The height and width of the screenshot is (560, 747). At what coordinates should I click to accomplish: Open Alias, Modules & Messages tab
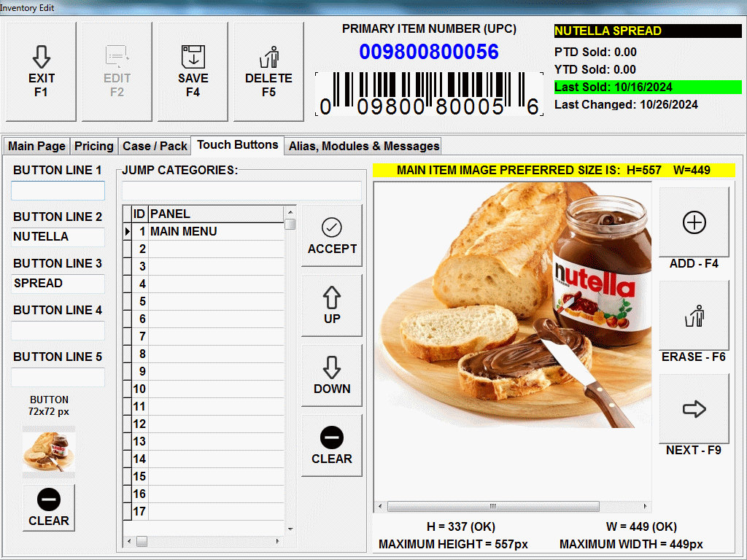coord(364,146)
